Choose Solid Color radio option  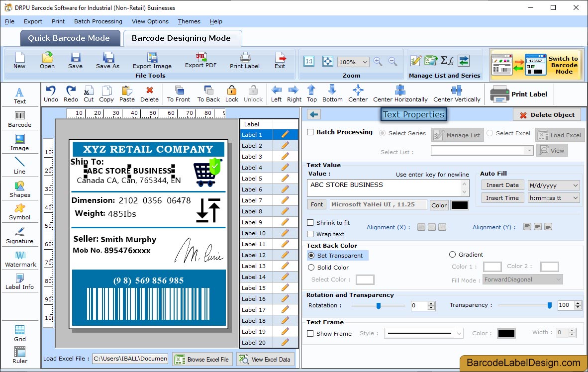[311, 268]
